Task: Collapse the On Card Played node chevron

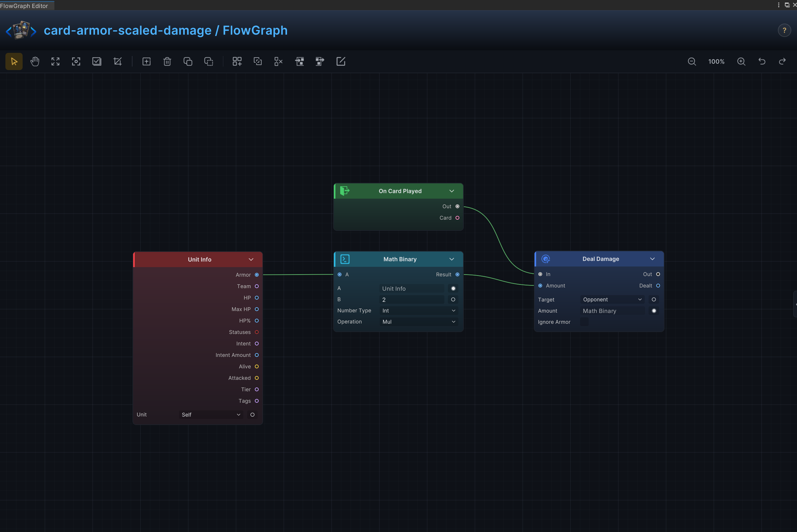Action: (451, 191)
